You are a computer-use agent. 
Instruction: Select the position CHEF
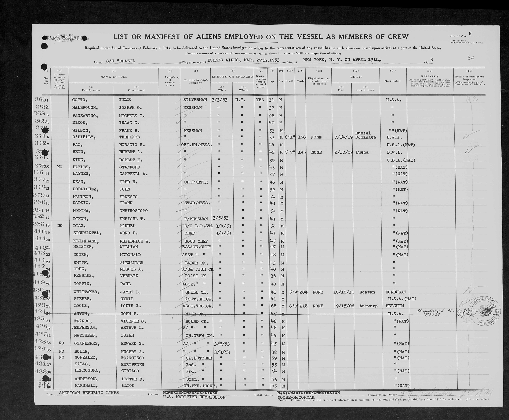[x=190, y=233]
